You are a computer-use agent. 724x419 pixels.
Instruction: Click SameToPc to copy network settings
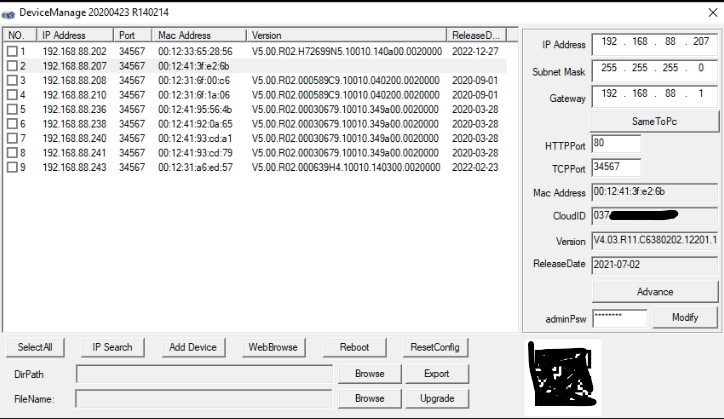point(655,121)
